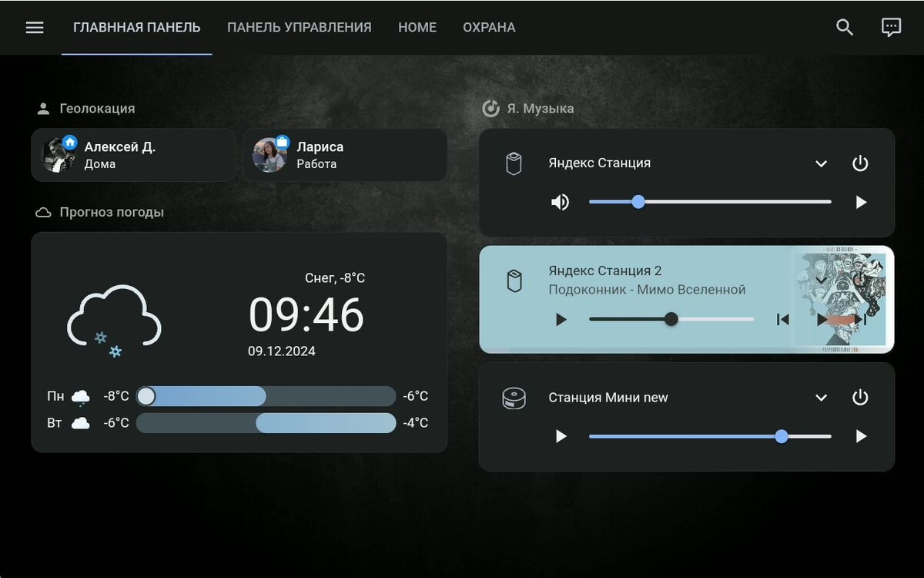Play on Станция Мини new left play button
The image size is (924, 578).
(x=561, y=436)
